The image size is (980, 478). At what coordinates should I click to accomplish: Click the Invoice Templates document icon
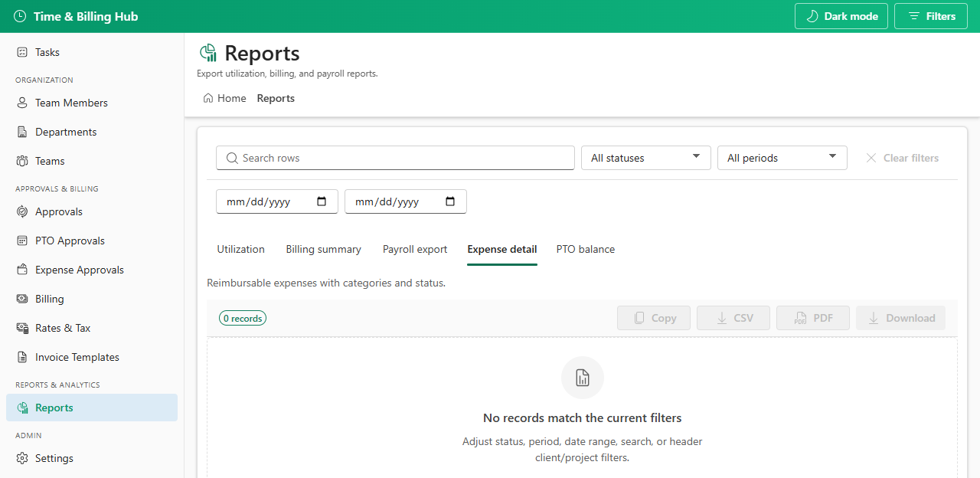point(22,357)
